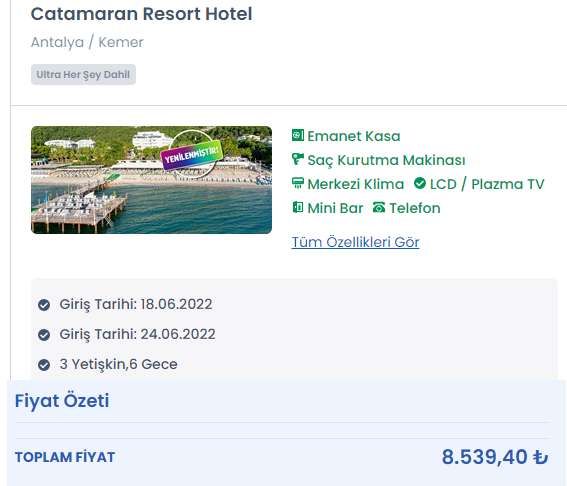This screenshot has height=486, width=567.
Task: Select the Catamaran Resort Hotel title
Action: coord(141,14)
